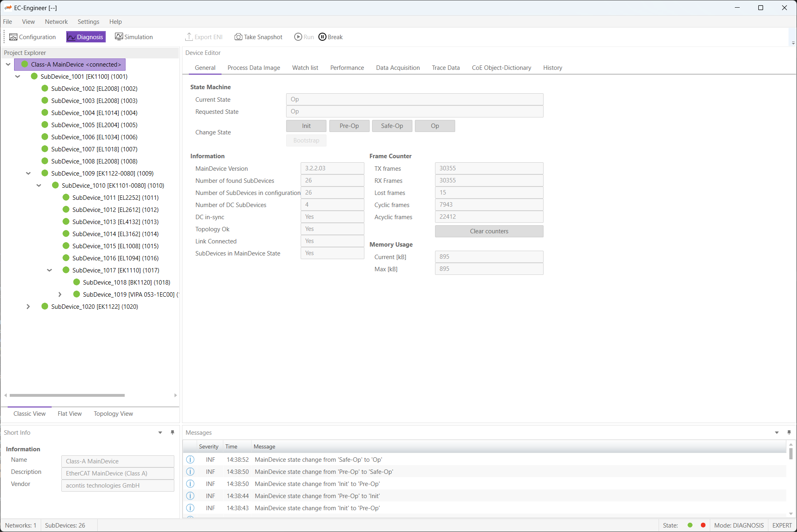The height and width of the screenshot is (532, 797).
Task: Click the Pre-Op state button
Action: pyautogui.click(x=349, y=126)
